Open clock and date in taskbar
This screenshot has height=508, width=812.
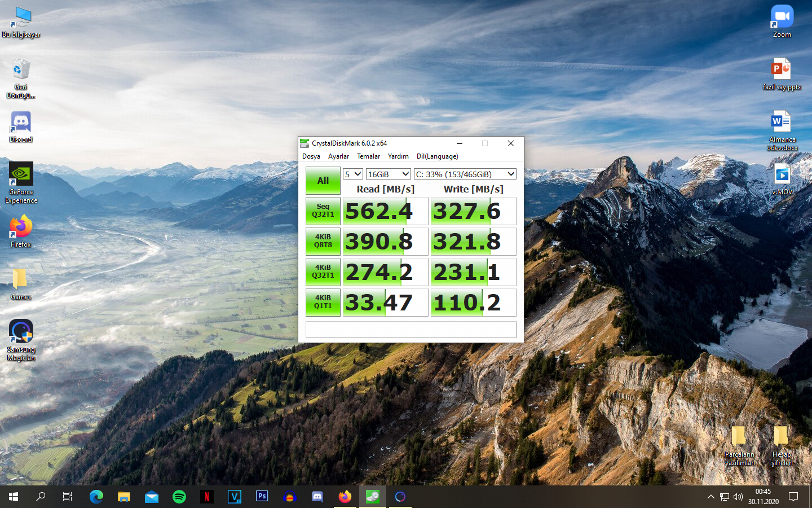coord(763,497)
